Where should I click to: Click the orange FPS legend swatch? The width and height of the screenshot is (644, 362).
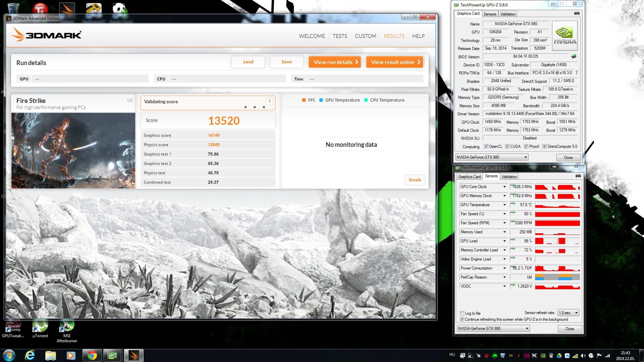click(304, 100)
